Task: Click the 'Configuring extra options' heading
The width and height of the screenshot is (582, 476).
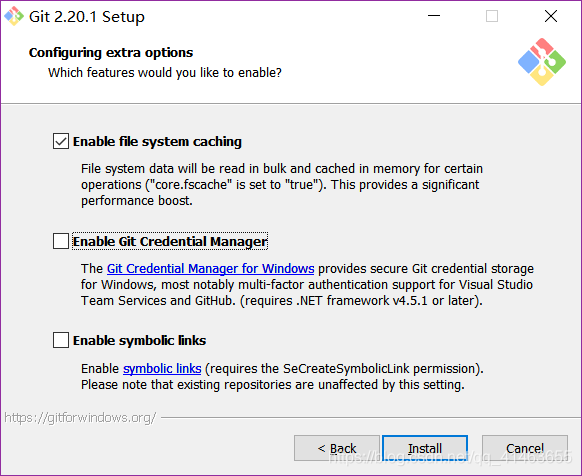Action: tap(111, 52)
